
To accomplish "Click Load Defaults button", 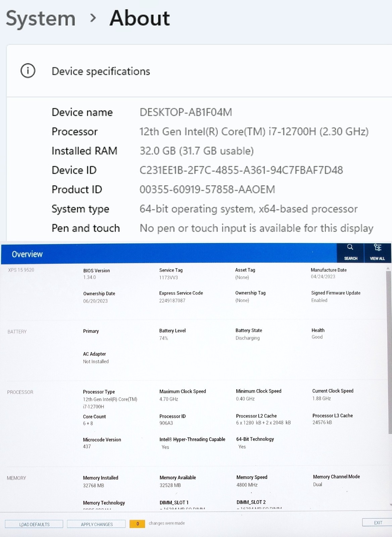I will 34,524.
